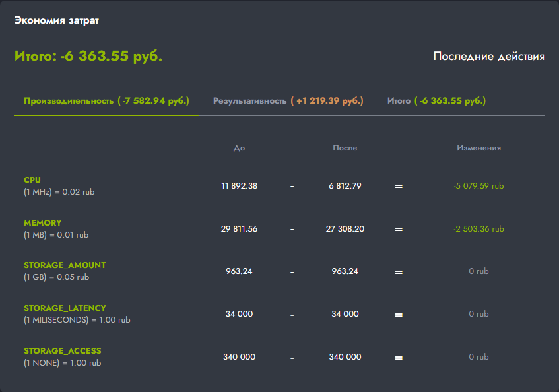The width and height of the screenshot is (559, 392).
Task: Click the После column header
Action: pos(345,148)
